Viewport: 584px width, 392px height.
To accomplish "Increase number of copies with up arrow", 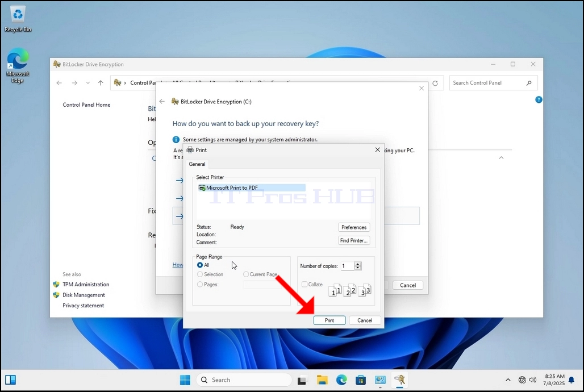I will click(x=358, y=264).
